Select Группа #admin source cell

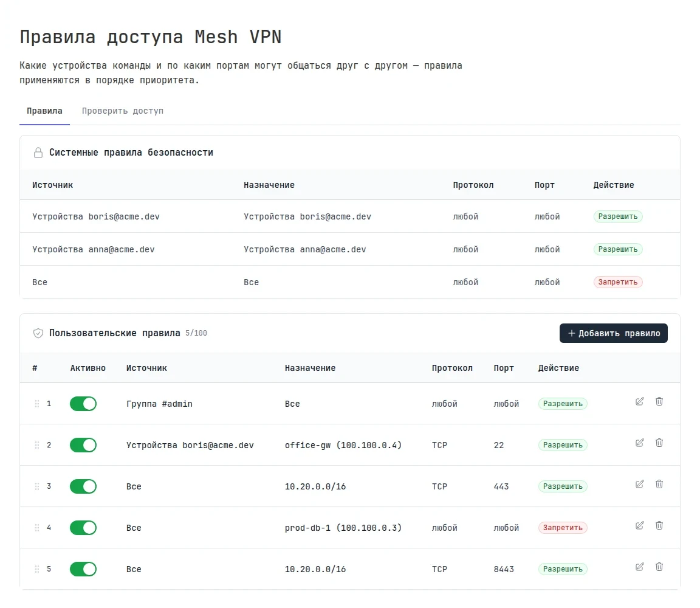coord(159,404)
